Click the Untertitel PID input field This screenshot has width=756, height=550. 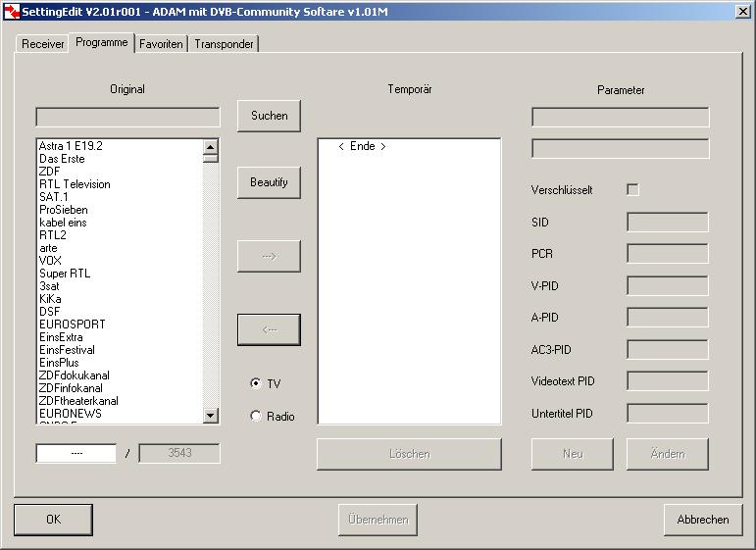click(668, 413)
